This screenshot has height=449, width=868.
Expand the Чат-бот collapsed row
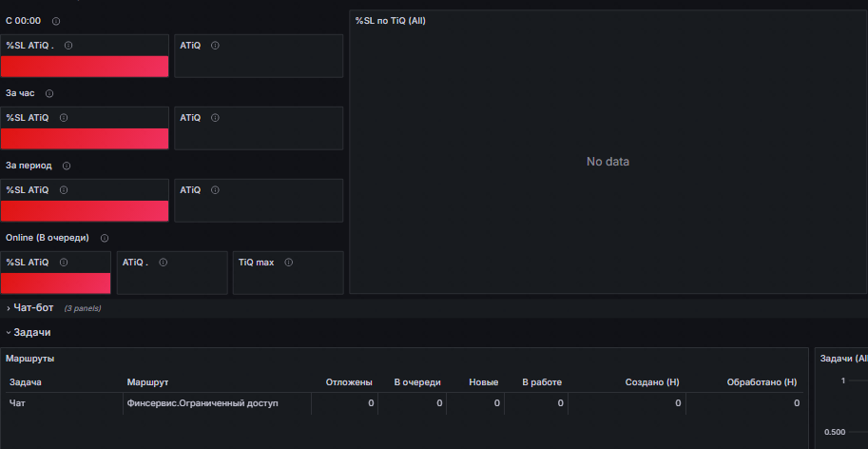coord(33,308)
